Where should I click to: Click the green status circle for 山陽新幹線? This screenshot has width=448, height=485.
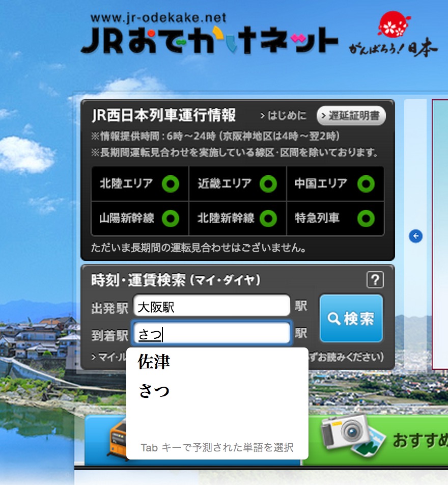[171, 219]
